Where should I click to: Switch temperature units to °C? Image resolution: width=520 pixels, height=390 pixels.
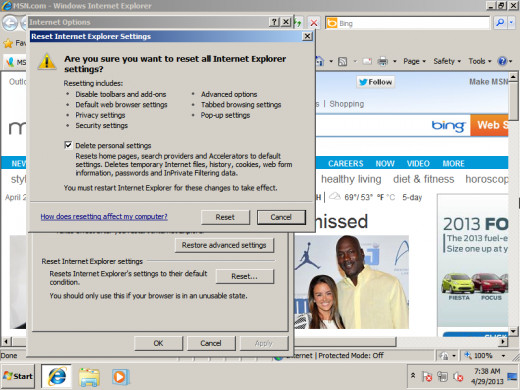391,197
